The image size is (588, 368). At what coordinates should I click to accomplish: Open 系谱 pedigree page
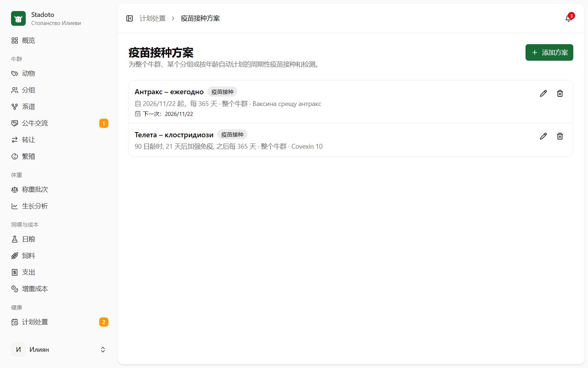click(x=60, y=107)
